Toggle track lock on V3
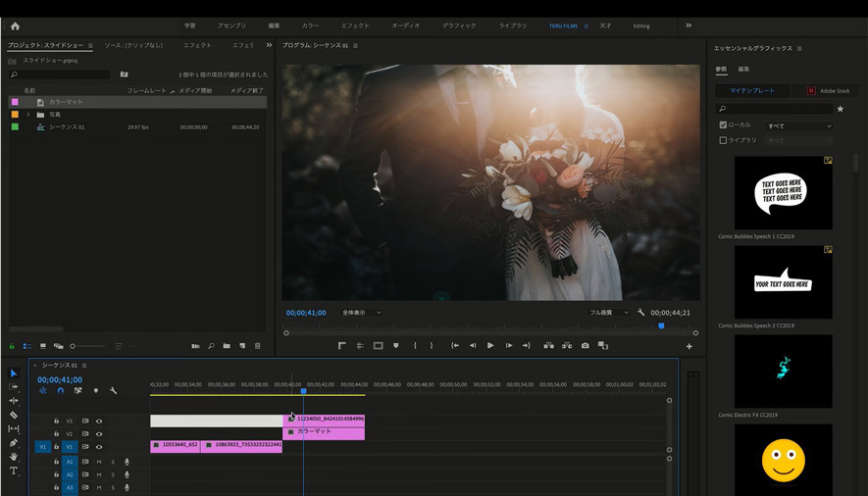Screen dimensions: 868x496 (x=56, y=421)
